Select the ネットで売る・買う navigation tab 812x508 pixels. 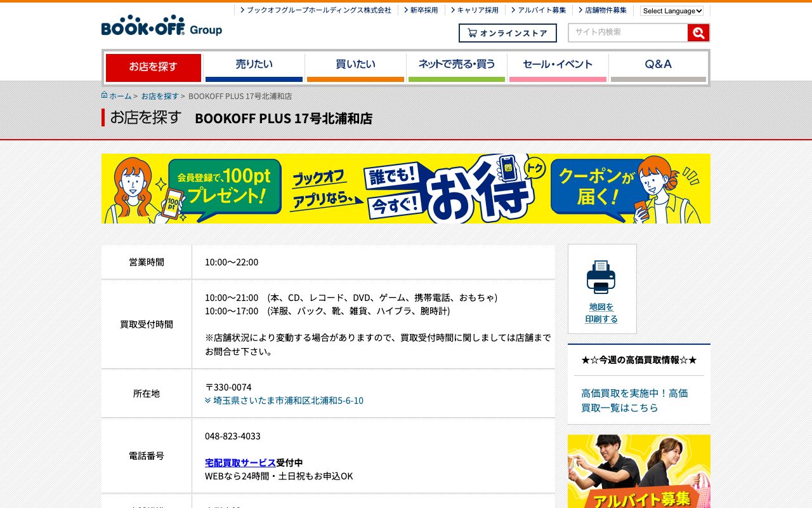[x=457, y=67]
